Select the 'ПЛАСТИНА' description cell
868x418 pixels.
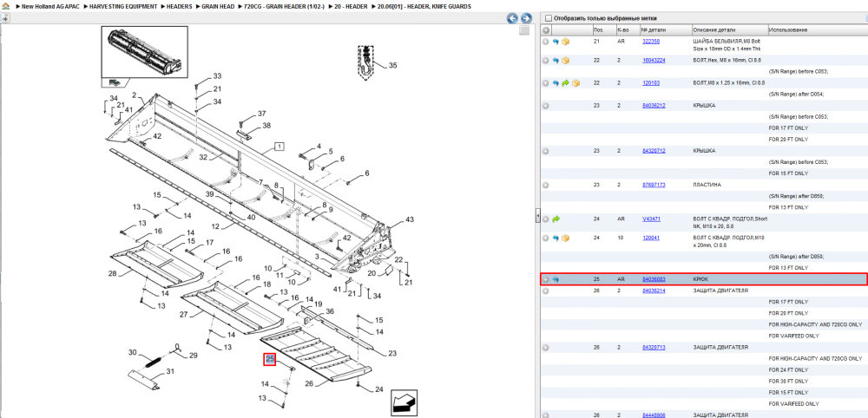pyautogui.click(x=706, y=186)
